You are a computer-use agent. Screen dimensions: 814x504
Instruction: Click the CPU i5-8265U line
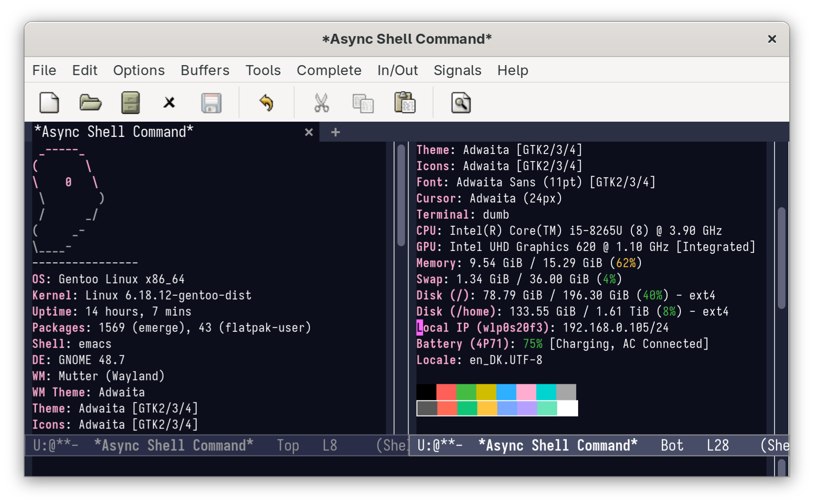569,231
